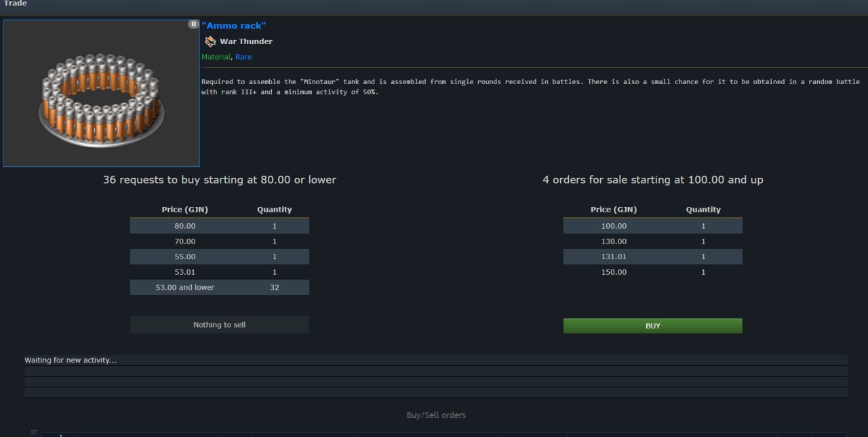Image resolution: width=868 pixels, height=437 pixels.
Task: Click the 130.00 sale order price
Action: point(614,242)
